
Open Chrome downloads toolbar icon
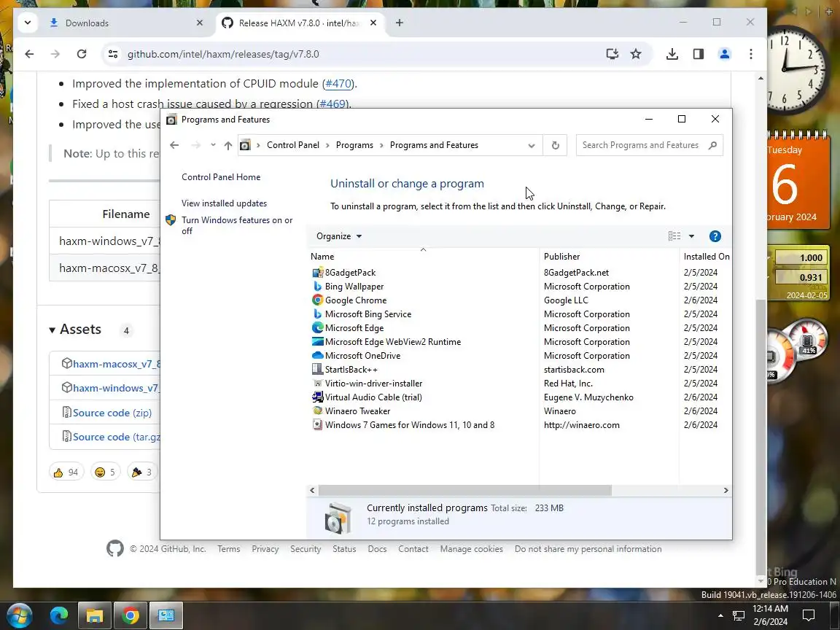pos(672,54)
